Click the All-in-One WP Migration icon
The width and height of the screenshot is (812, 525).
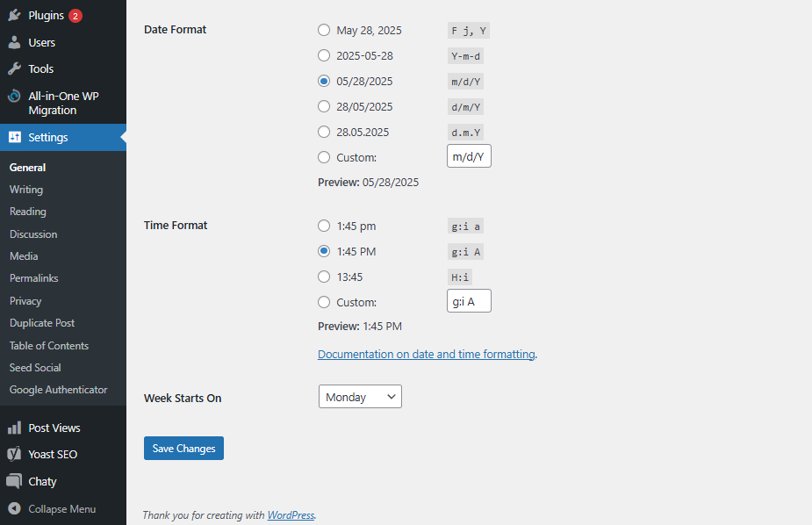(x=14, y=97)
